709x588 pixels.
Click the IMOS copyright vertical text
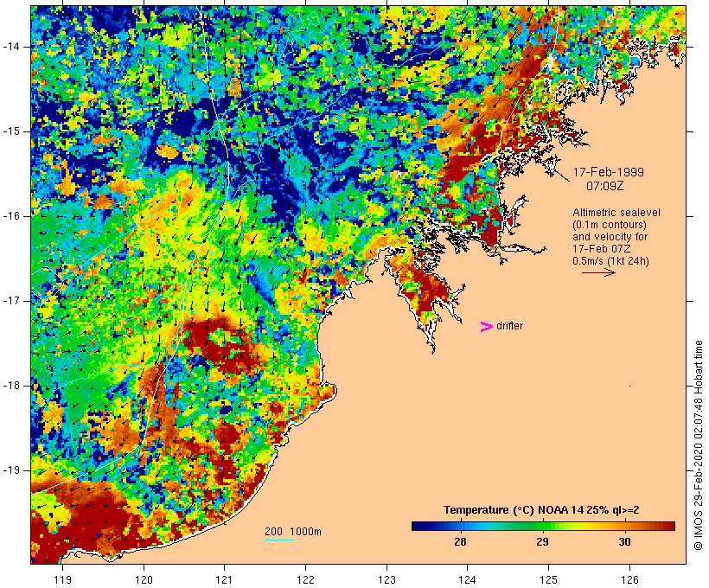(x=699, y=445)
